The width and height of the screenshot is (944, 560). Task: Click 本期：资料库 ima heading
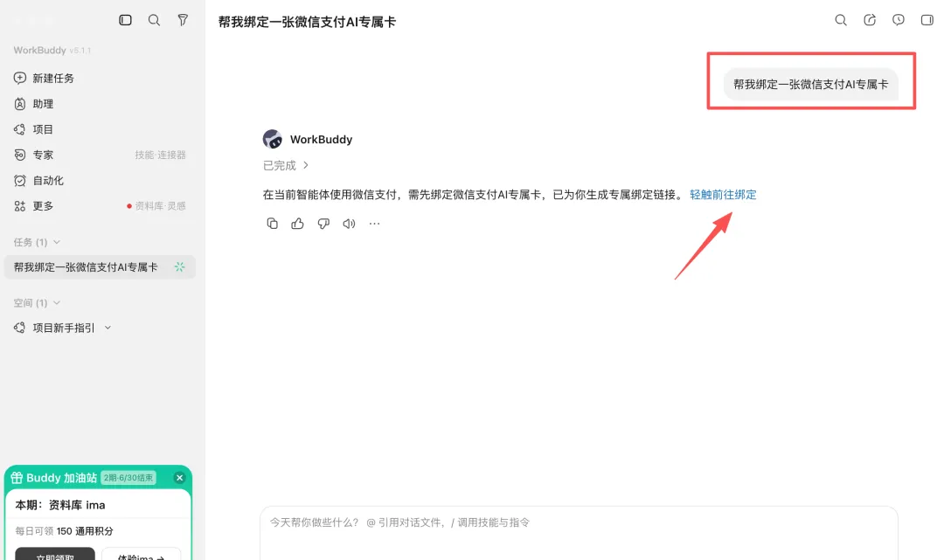(x=60, y=505)
